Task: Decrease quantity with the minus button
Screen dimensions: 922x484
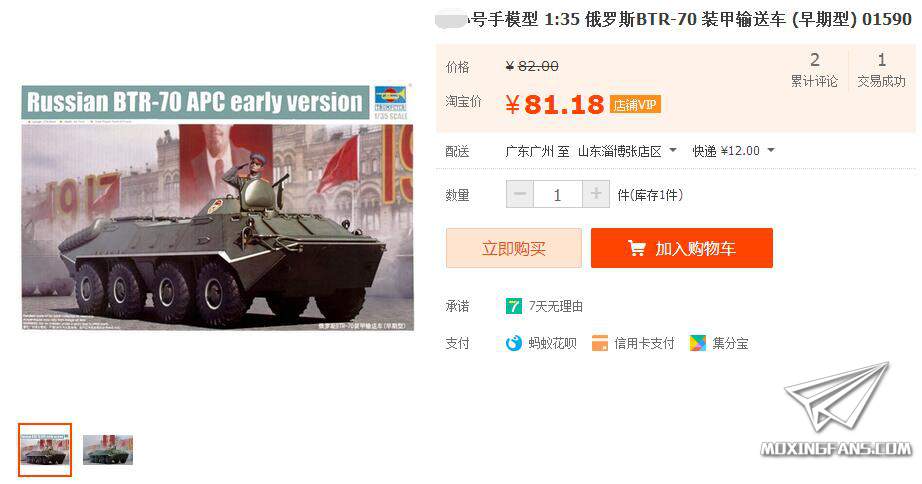Action: [520, 194]
